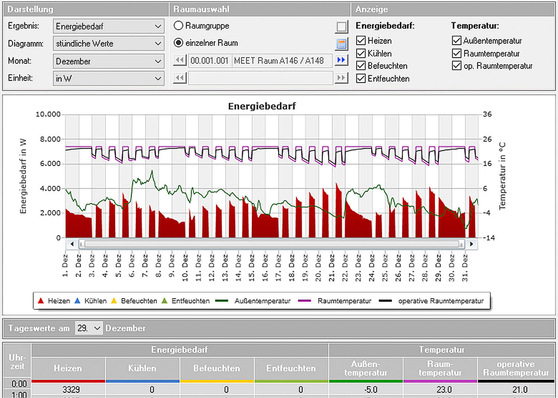558x398 pixels.
Task: Click the previous-room double arrow button
Action: (180, 60)
